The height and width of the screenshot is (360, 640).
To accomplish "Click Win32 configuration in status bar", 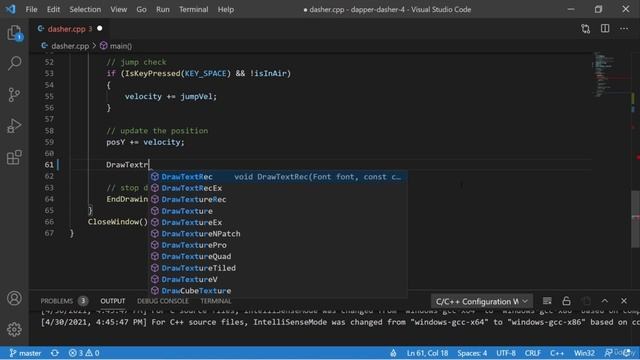I will (x=584, y=353).
